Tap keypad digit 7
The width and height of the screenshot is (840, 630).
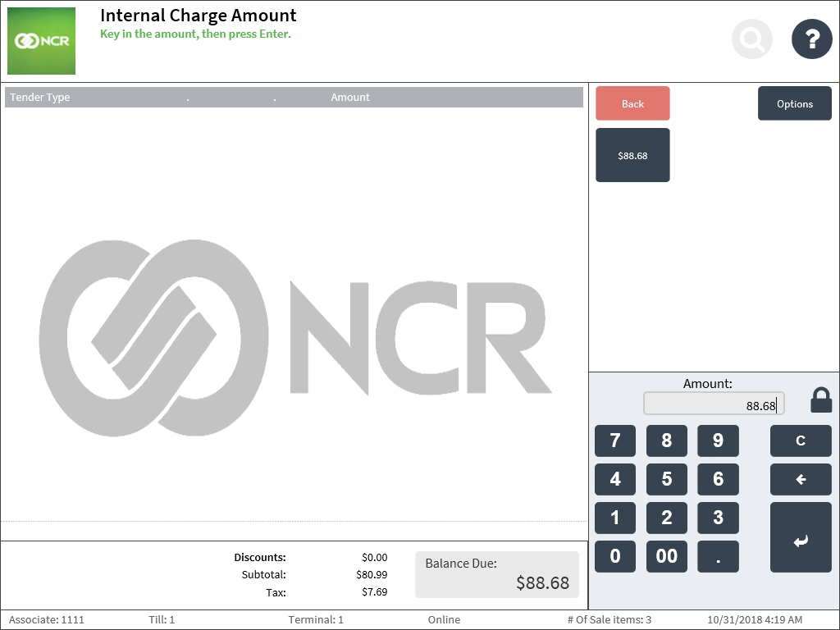pos(615,441)
